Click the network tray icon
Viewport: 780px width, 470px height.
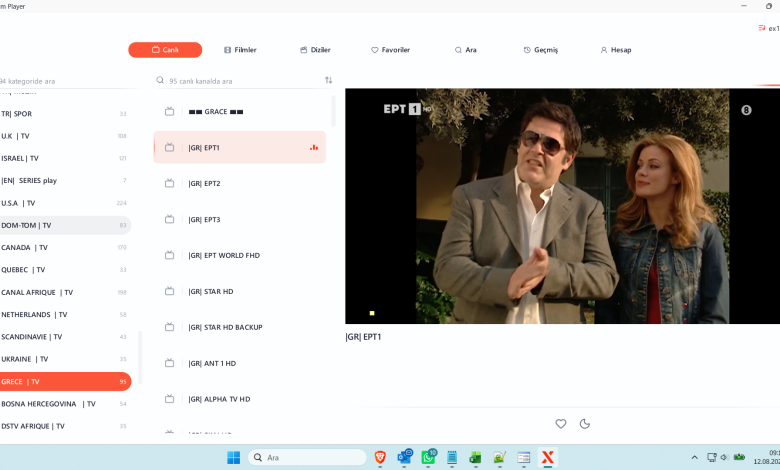(712, 457)
